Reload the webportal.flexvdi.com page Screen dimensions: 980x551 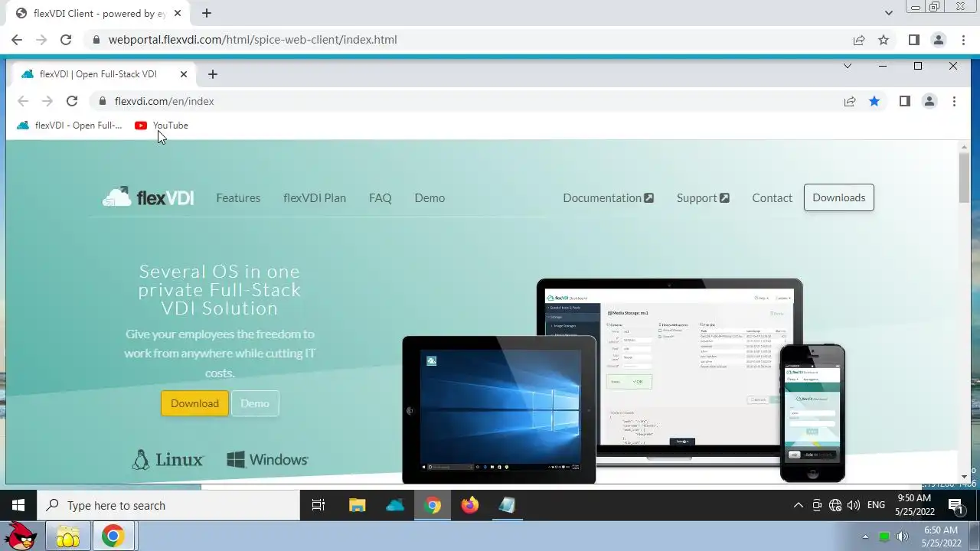(66, 40)
